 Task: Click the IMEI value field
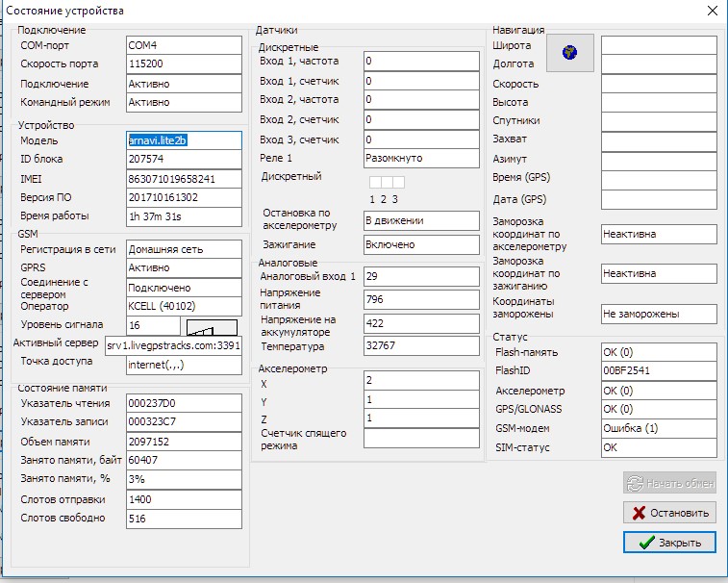pyautogui.click(x=183, y=179)
